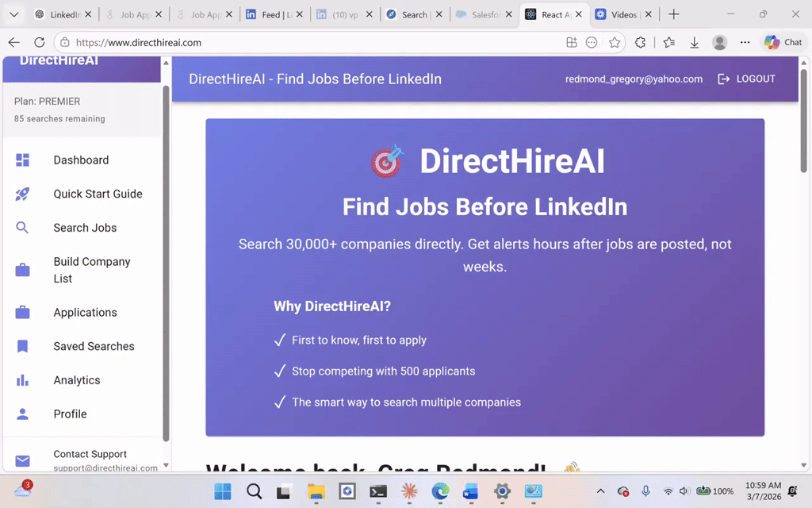
Task: Click the Profile person icon
Action: (x=22, y=414)
